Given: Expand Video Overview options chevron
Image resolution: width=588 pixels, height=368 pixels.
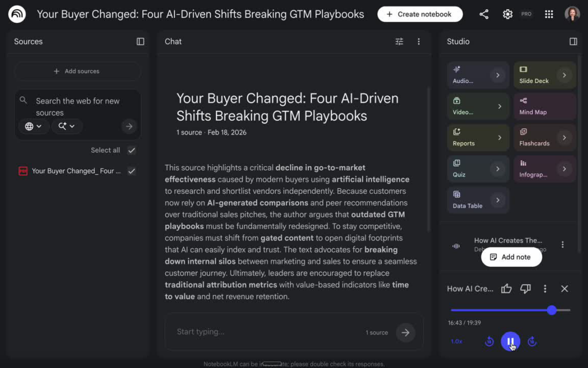Looking at the screenshot, I should point(500,106).
